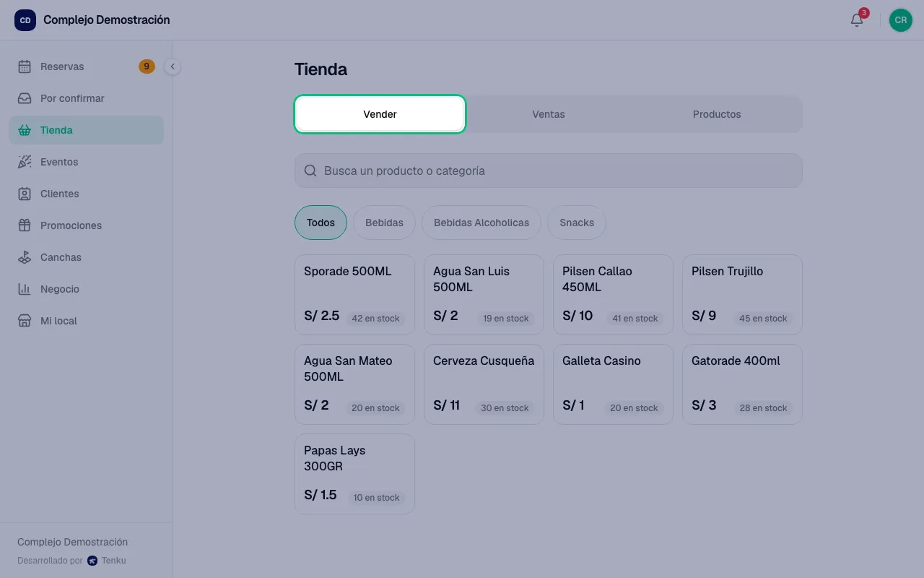Select the Agua San Mateo 500ML card

point(354,384)
